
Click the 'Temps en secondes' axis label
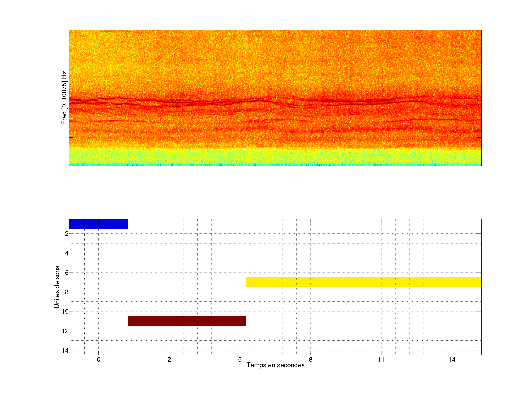275,365
